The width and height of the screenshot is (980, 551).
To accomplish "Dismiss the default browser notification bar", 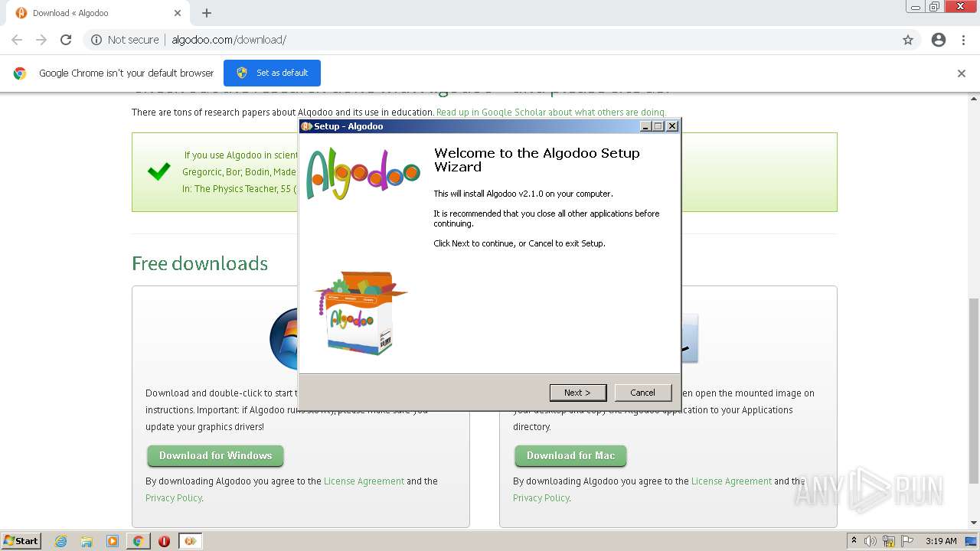I will 962,73.
